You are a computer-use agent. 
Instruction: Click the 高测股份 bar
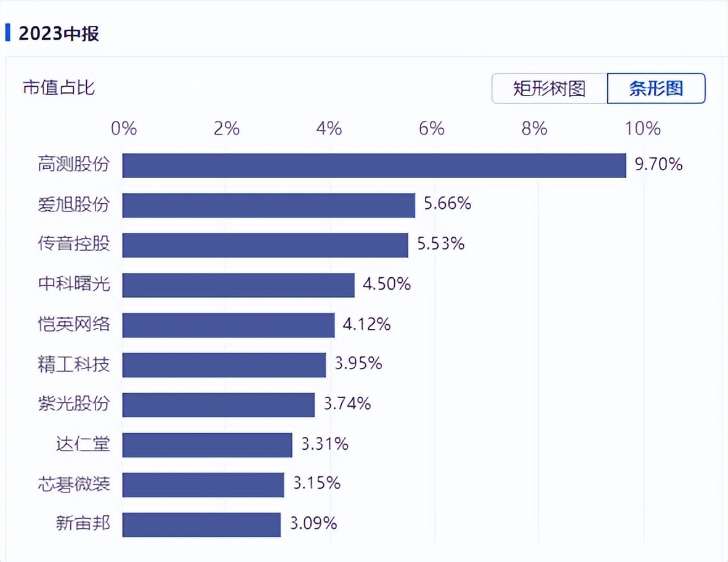[374, 165]
